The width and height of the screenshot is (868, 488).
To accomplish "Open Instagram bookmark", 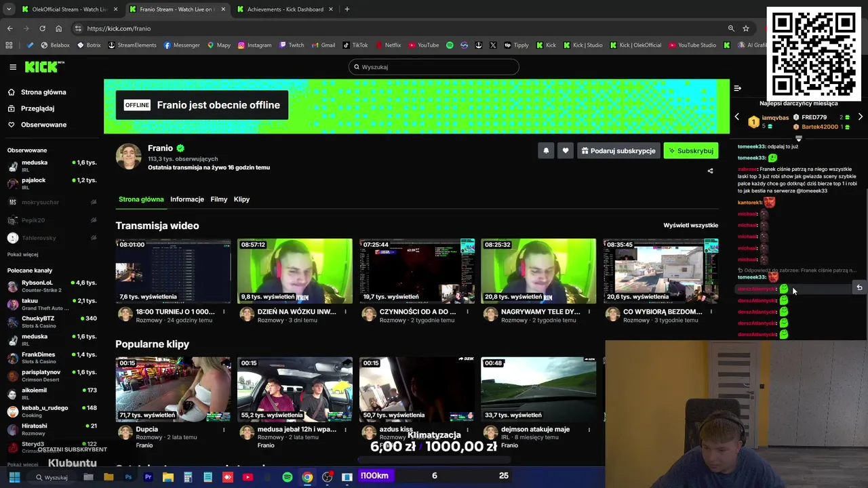I will (x=254, y=45).
